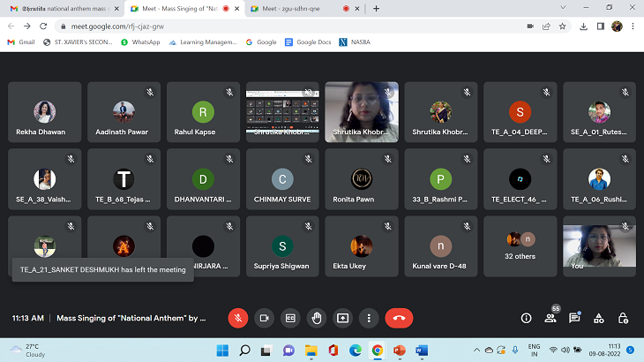Open the Google Docs bookmark
Screen dimensions: 644x362
308,41
